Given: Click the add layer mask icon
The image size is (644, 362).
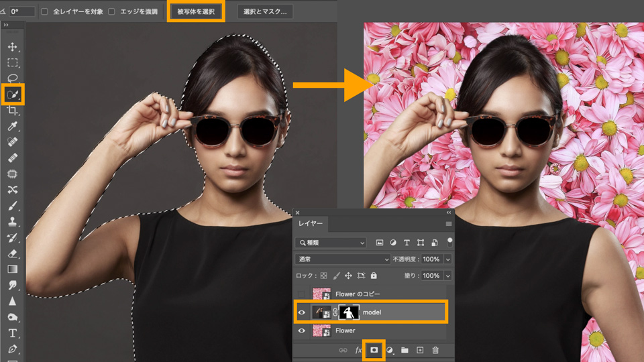Looking at the screenshot, I should [374, 350].
